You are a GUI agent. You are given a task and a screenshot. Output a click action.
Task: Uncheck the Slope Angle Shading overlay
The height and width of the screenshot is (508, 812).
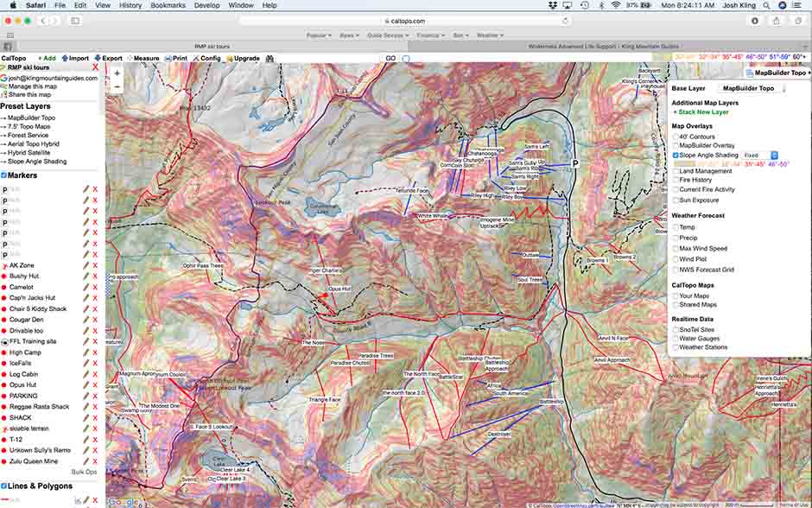click(x=676, y=156)
